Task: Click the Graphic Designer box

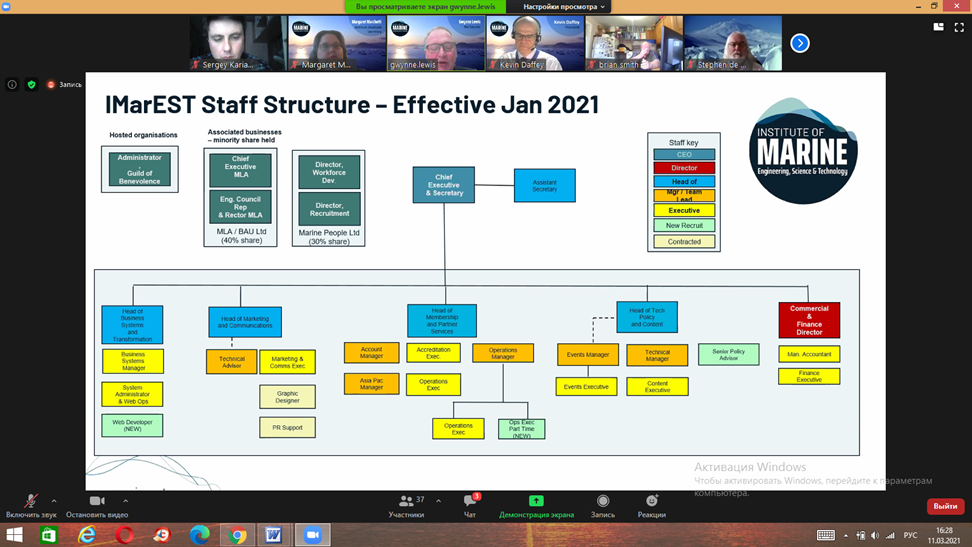Action: [x=287, y=397]
